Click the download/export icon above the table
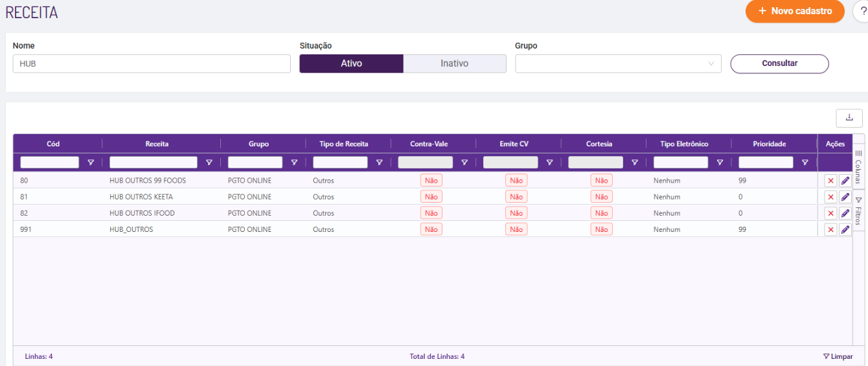 [x=849, y=118]
